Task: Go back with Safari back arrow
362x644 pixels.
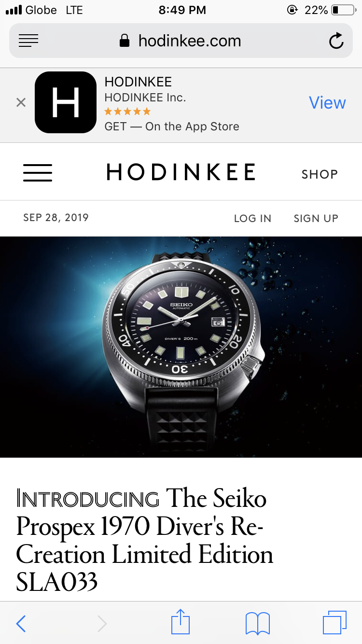Action: [21, 623]
